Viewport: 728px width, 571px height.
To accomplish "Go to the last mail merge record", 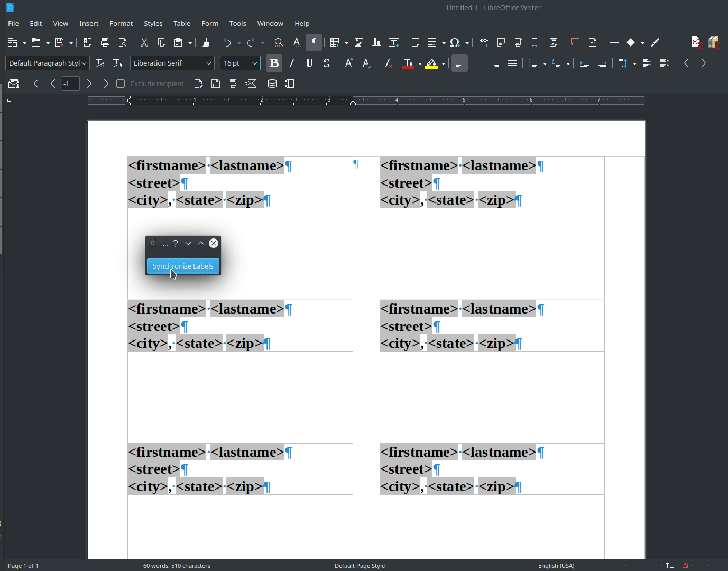I will [107, 84].
